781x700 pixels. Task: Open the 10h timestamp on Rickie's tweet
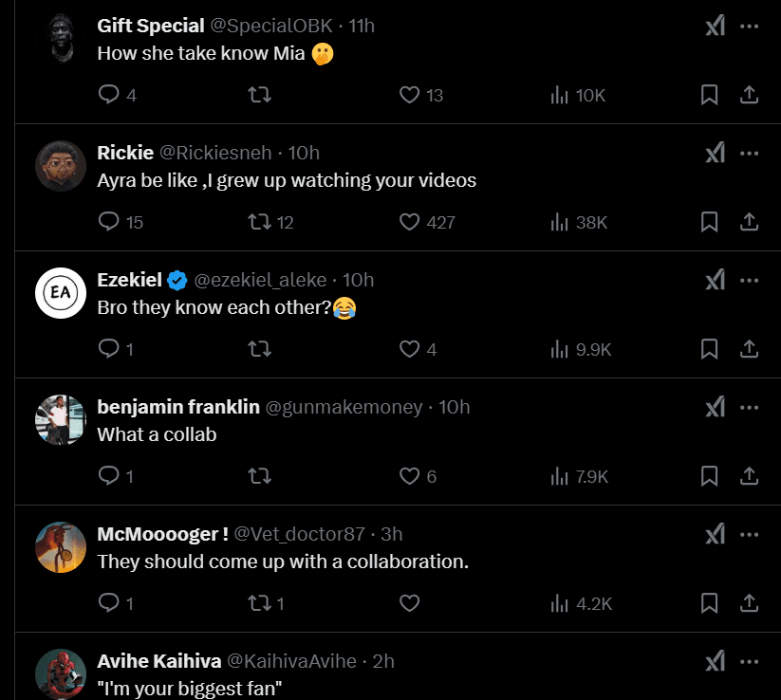304,153
